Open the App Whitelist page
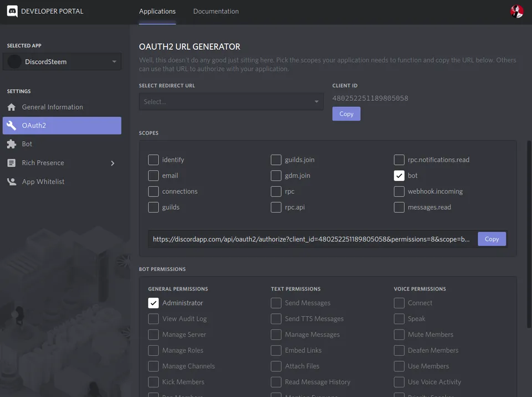The width and height of the screenshot is (532, 397). 62,182
